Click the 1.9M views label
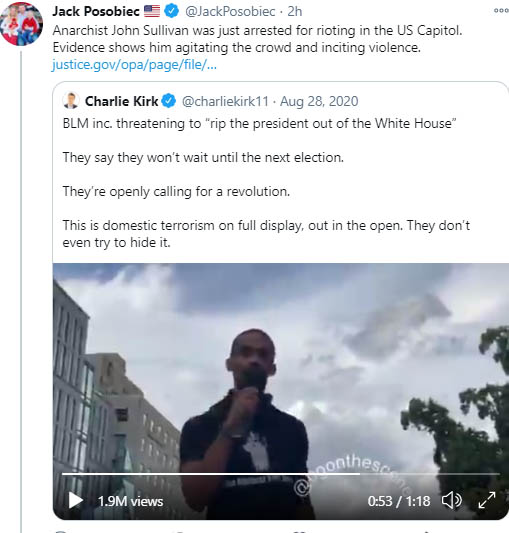This screenshot has height=533, width=509. pyautogui.click(x=131, y=501)
